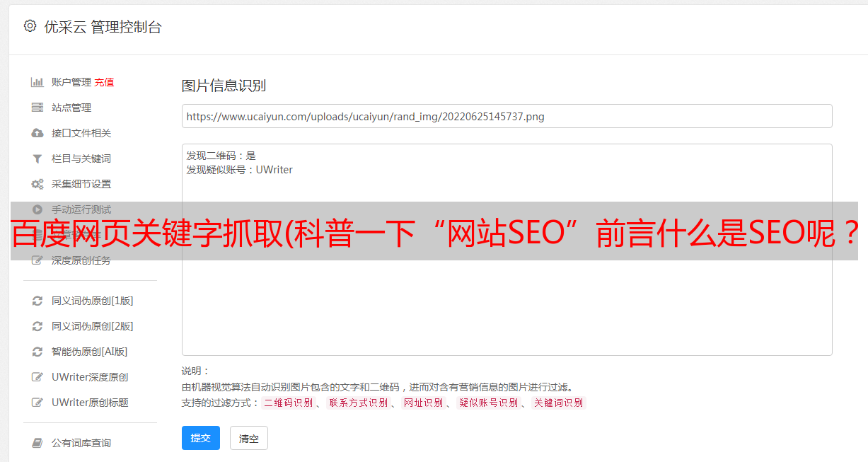Click the filter icon for 栏目与关键词
Image resolution: width=868 pixels, height=462 pixels.
coord(37,158)
